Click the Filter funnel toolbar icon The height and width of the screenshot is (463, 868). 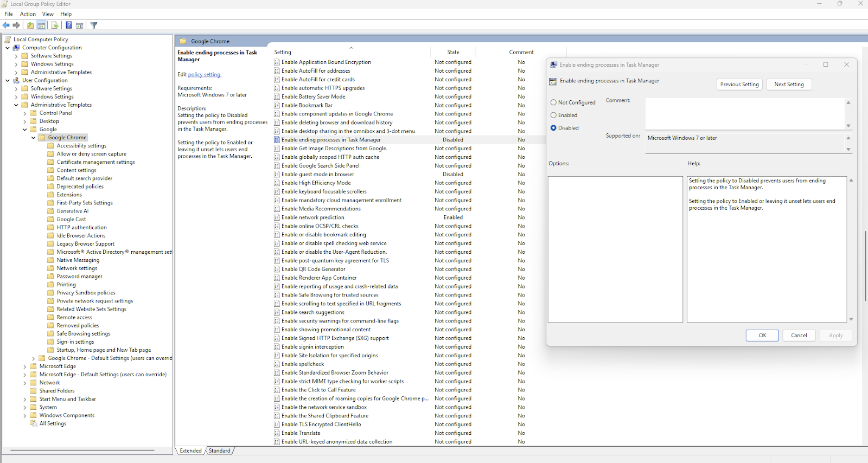click(94, 25)
